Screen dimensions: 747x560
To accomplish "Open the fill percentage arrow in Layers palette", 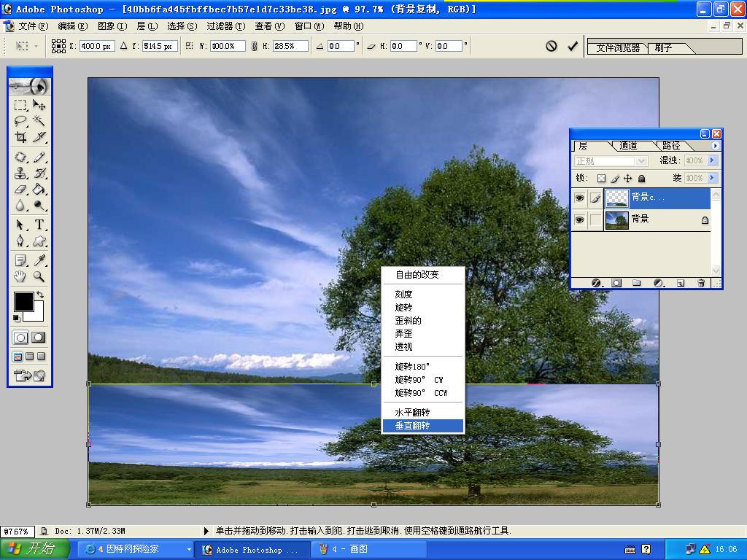I will (x=712, y=179).
